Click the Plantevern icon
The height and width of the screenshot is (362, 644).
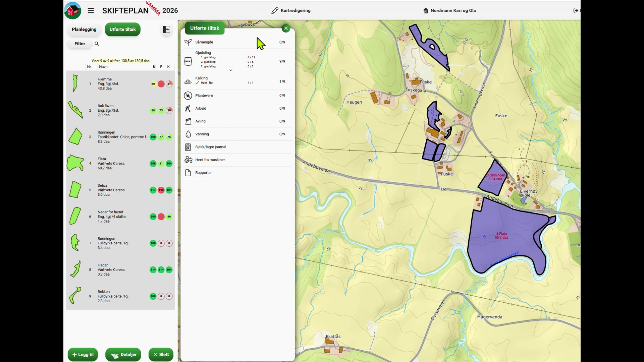click(188, 96)
